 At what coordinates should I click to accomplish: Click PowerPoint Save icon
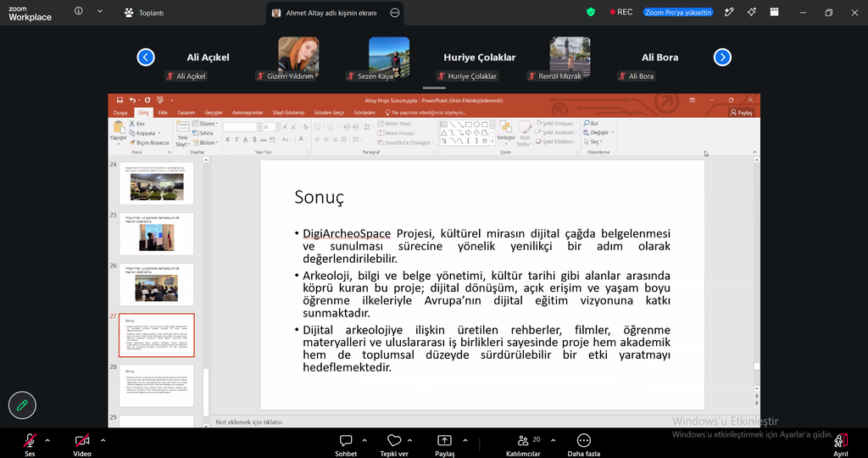click(x=120, y=100)
